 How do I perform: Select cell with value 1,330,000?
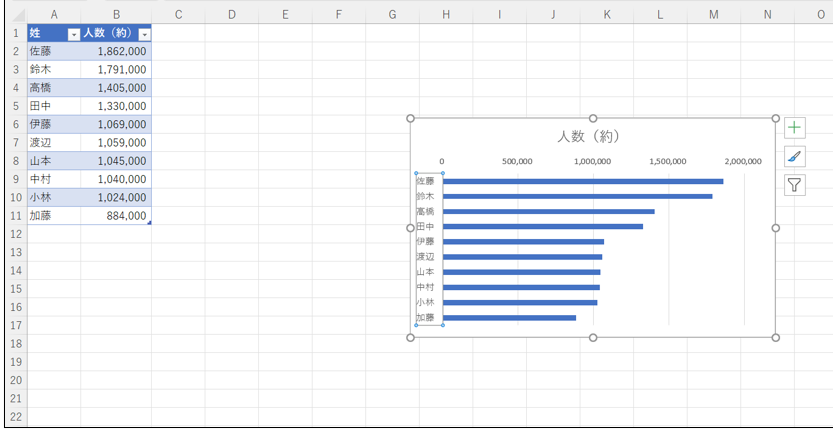coord(116,106)
